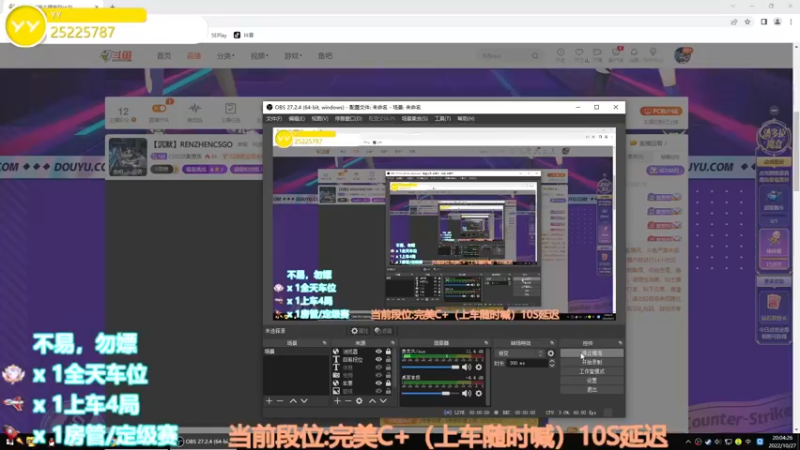Expand the Douyu 分类 category dropdown

(226, 56)
